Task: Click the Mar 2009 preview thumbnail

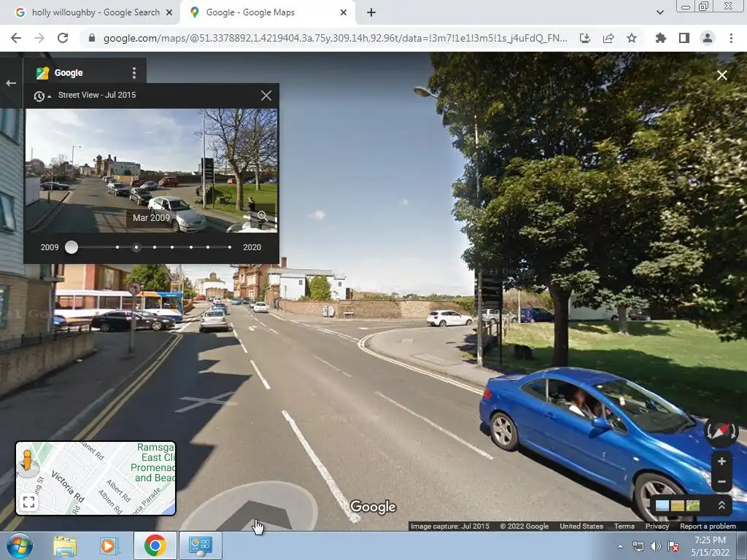Action: click(x=151, y=171)
